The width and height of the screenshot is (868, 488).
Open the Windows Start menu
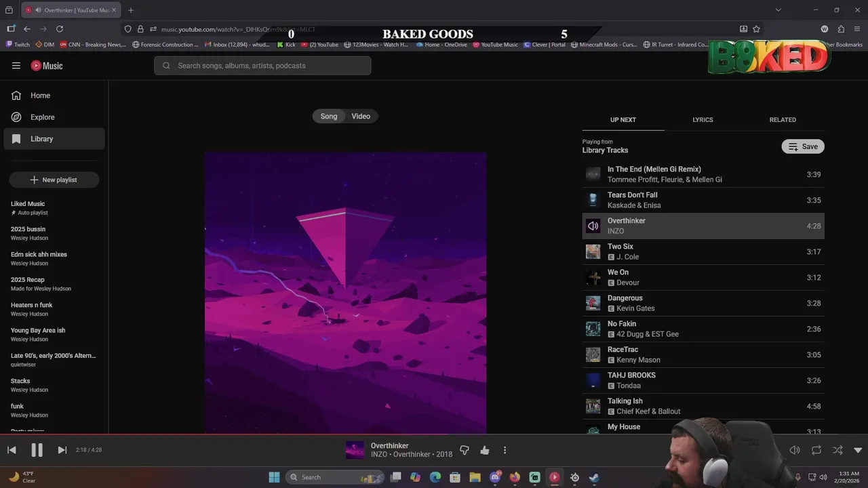pyautogui.click(x=274, y=477)
